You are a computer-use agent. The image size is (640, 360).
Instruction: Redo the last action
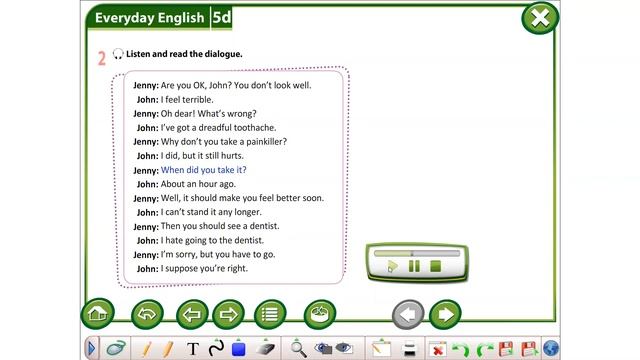484,350
